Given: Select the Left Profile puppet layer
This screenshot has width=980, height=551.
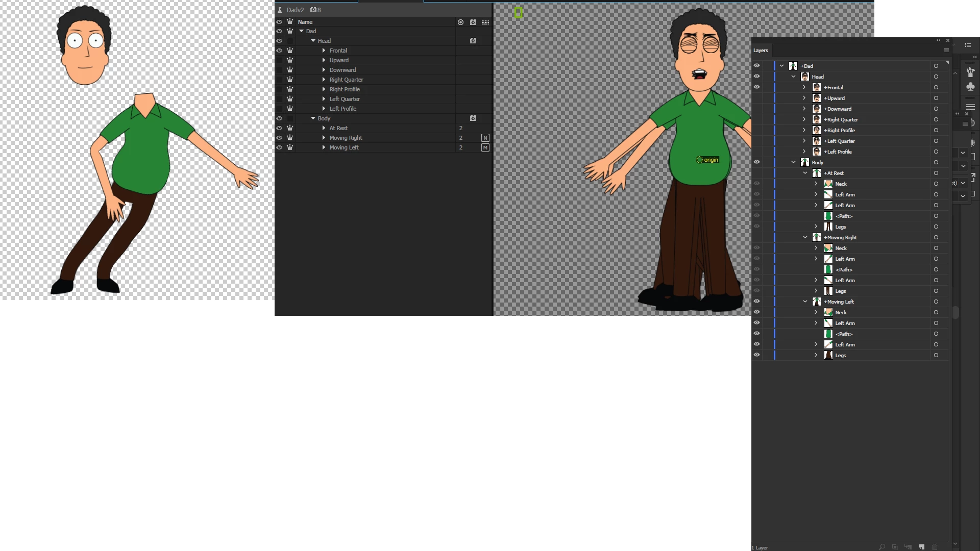Looking at the screenshot, I should pyautogui.click(x=343, y=109).
